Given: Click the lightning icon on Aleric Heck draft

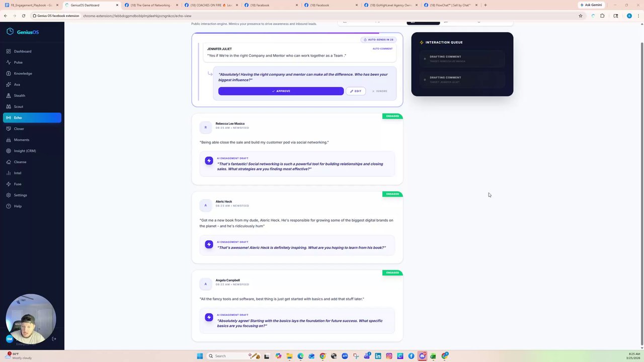Looking at the screenshot, I should [x=209, y=244].
